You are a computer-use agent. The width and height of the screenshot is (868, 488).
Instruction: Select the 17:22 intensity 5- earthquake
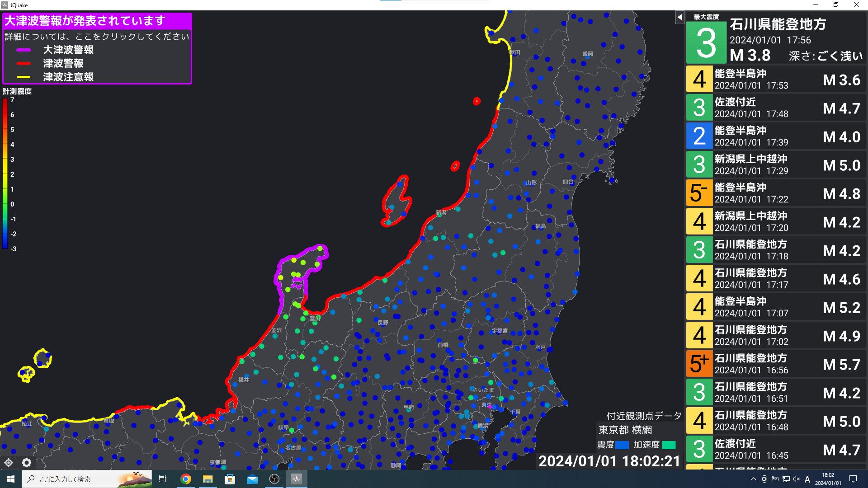click(775, 193)
